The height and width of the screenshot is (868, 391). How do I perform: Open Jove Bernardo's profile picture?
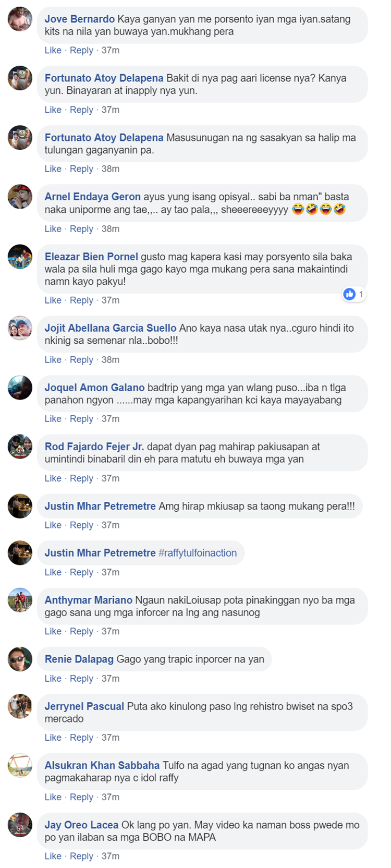point(20,19)
